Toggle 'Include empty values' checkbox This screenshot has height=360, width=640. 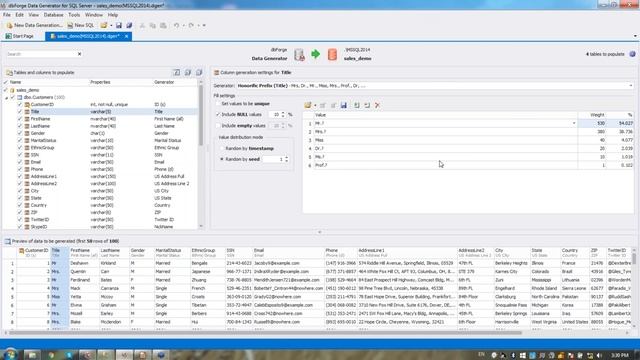[x=218, y=126]
